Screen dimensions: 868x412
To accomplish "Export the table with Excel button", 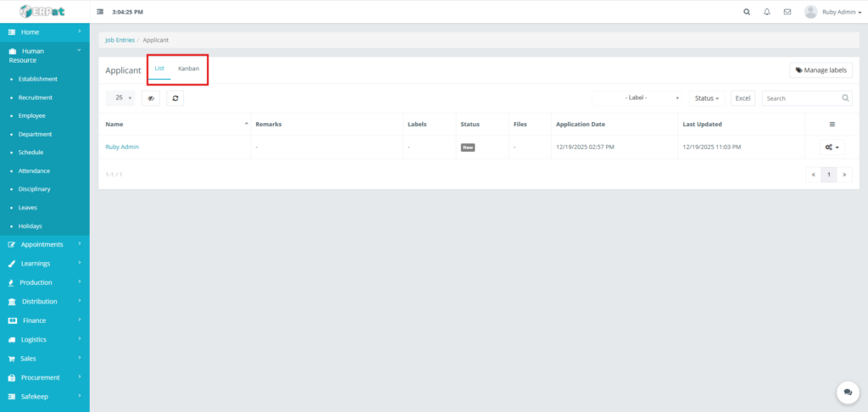I will pyautogui.click(x=743, y=98).
